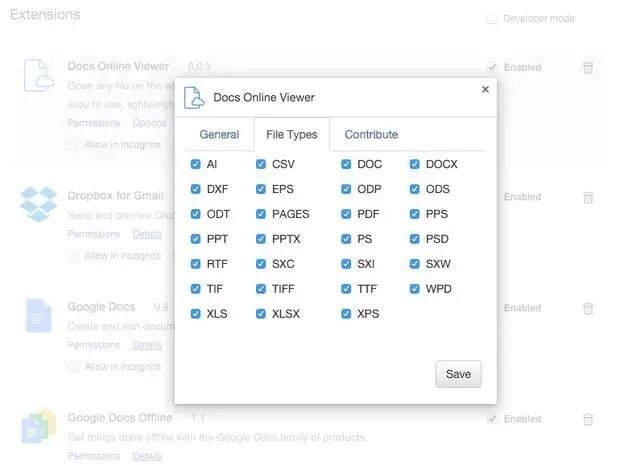The image size is (620, 465).
Task: Toggle the PPTX checkbox
Action: [261, 239]
